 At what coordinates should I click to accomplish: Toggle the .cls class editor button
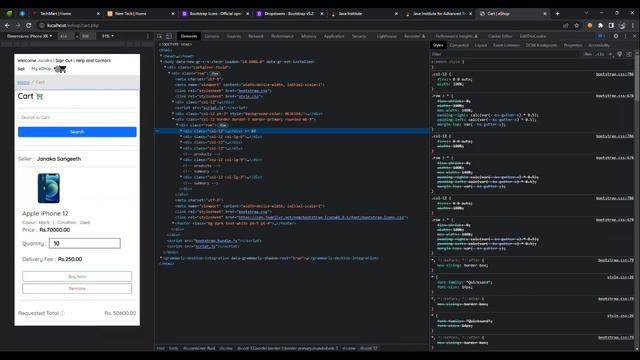pyautogui.click(x=600, y=54)
